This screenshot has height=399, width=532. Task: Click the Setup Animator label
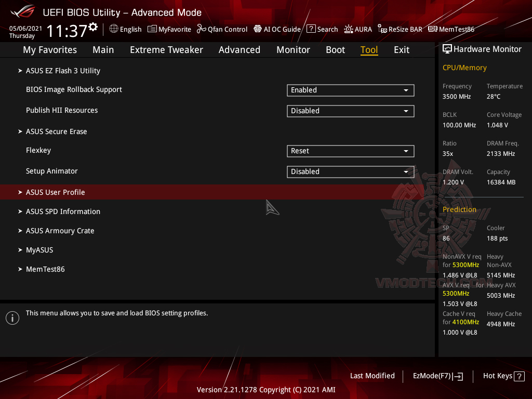pos(52,171)
